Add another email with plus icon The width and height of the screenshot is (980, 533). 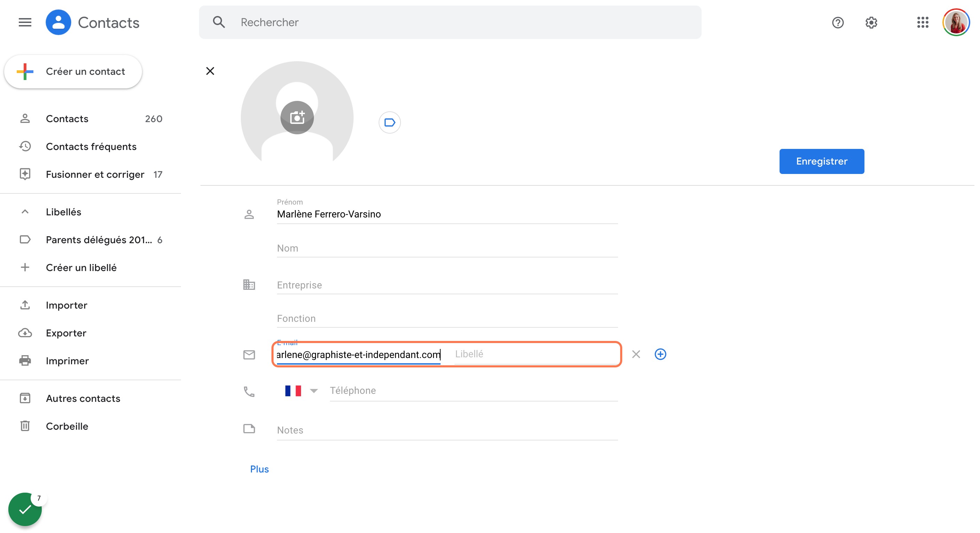[x=661, y=354]
